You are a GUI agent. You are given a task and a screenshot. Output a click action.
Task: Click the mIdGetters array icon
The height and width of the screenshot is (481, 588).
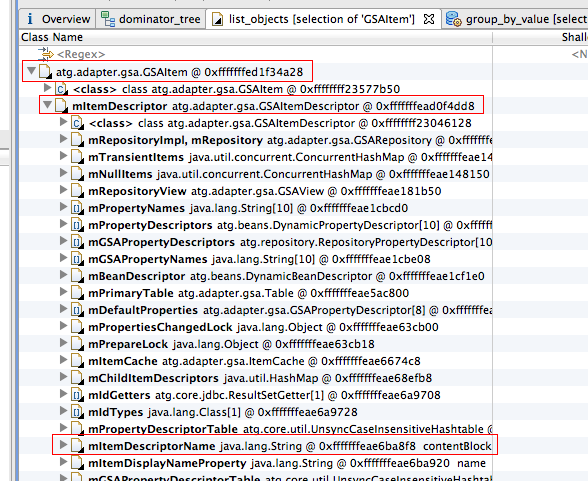(77, 395)
